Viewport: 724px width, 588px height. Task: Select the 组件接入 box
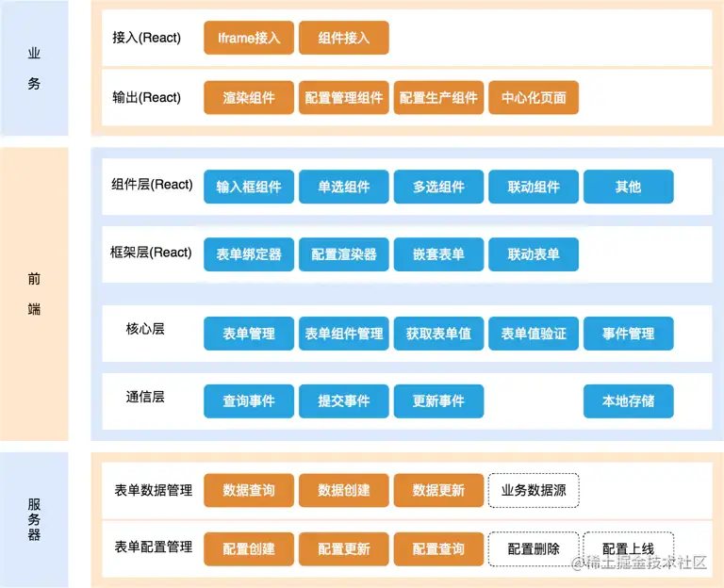(x=344, y=38)
